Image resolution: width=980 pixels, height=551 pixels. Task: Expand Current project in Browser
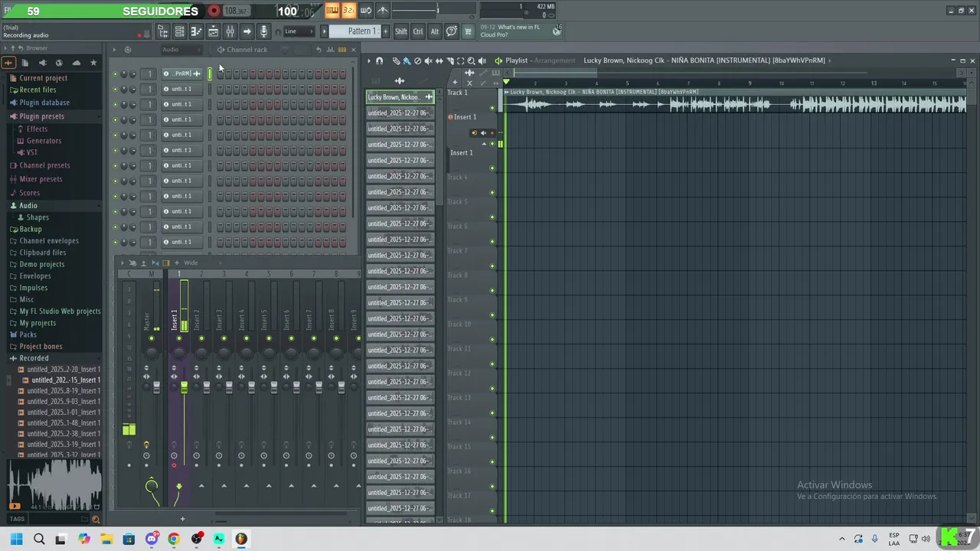coord(43,78)
